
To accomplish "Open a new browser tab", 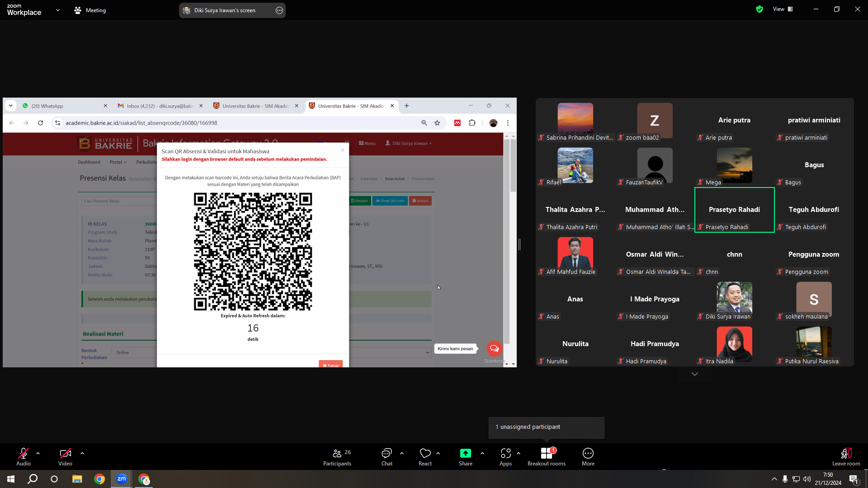I will [407, 106].
